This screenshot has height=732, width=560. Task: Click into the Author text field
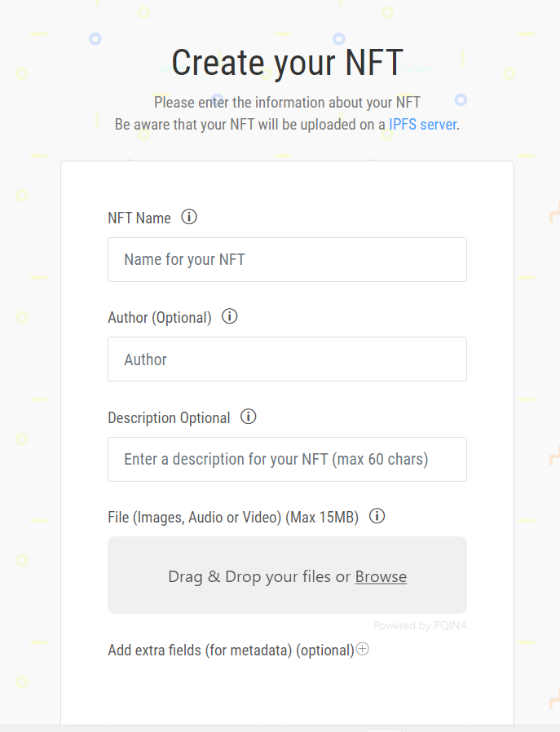287,359
